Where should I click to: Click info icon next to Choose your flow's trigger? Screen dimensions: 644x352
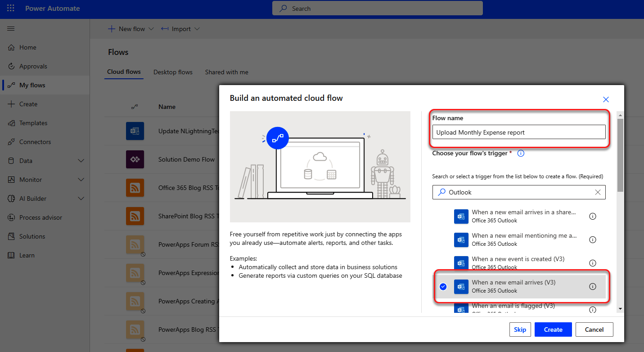coord(521,153)
